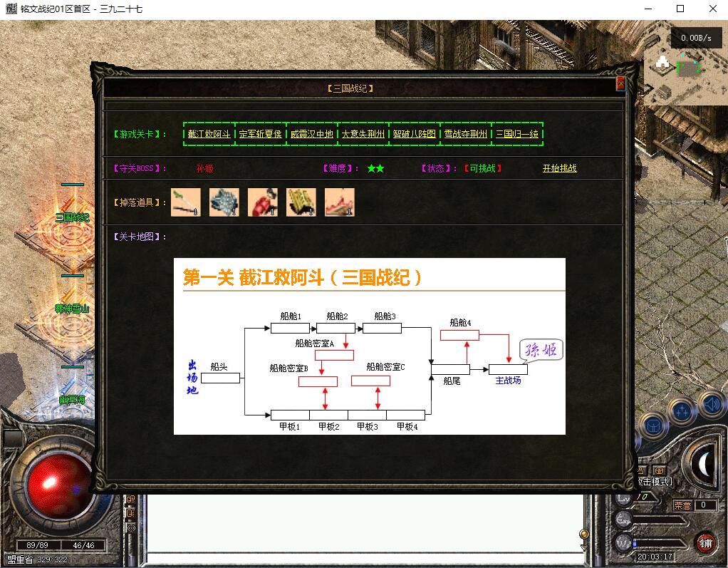Screen dimensions: 728x568
Task: Click the 三国战纪 NPC label on map
Action: [73, 217]
